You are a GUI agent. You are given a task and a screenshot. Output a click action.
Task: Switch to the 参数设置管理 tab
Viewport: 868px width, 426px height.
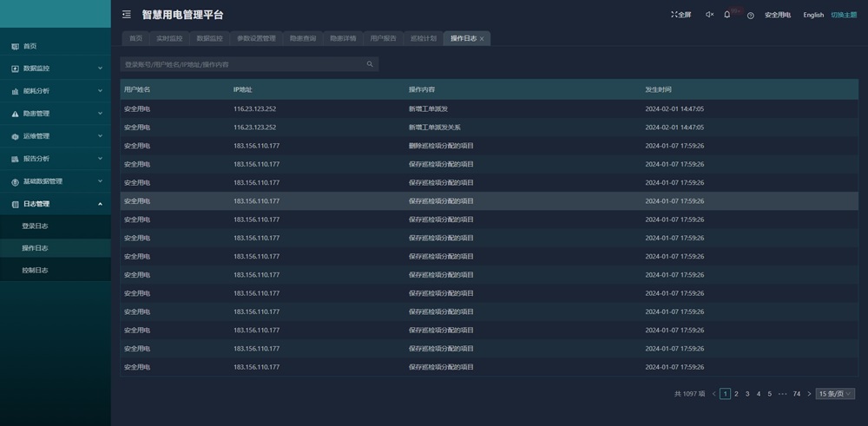(x=256, y=39)
